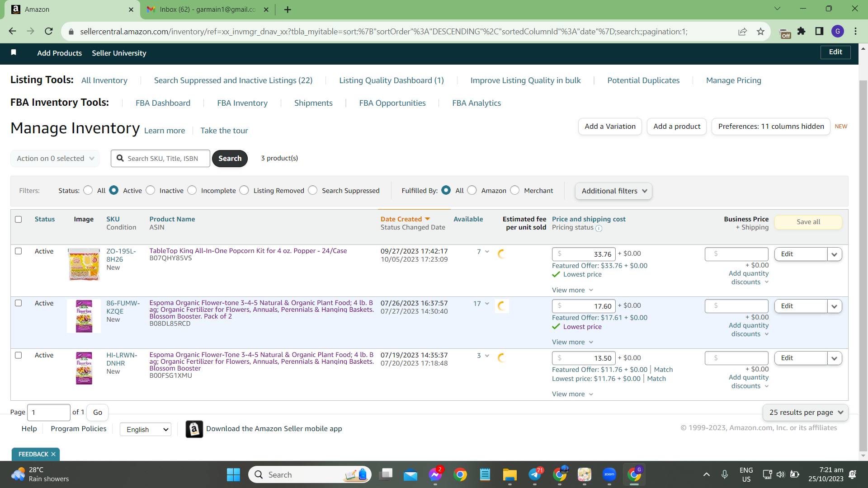
Task: Click the Add a product button
Action: (677, 127)
